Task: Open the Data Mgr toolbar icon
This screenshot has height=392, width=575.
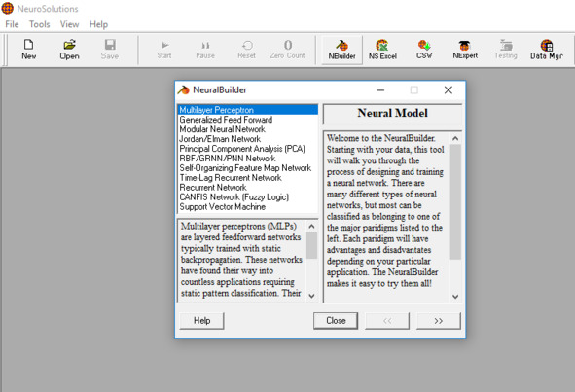Action: 547,50
